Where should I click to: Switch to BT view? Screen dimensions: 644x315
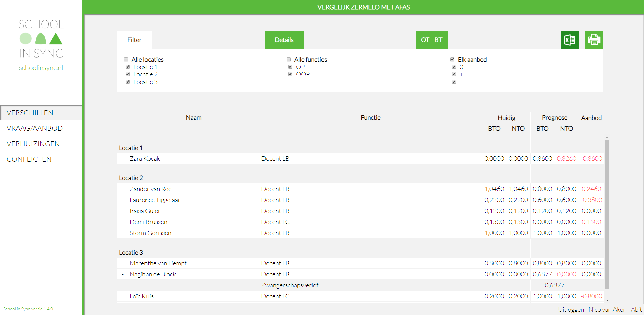point(439,40)
